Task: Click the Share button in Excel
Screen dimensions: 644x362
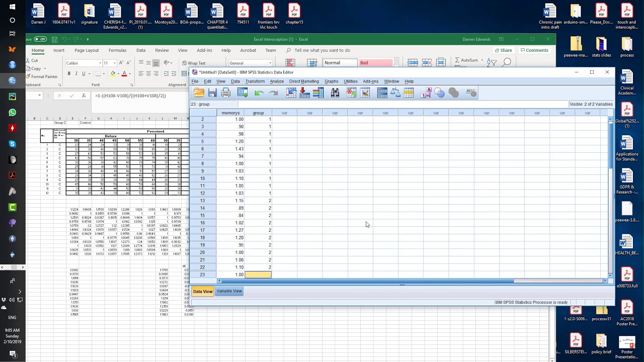Action: point(503,50)
